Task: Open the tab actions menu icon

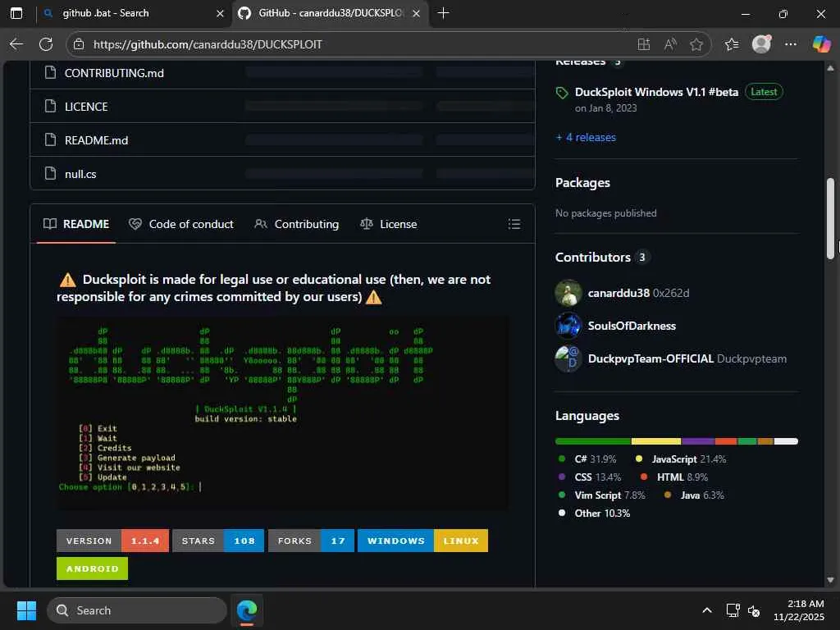Action: pos(16,13)
